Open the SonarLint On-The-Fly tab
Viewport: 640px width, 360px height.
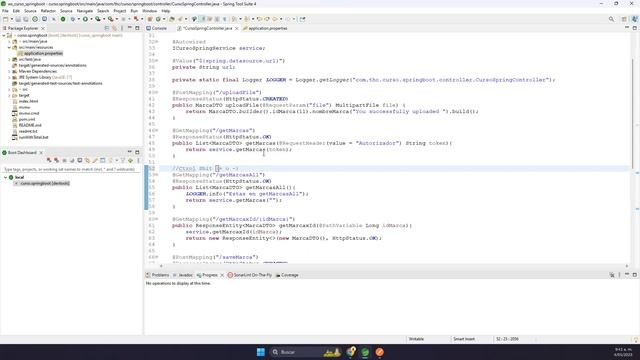(x=249, y=275)
